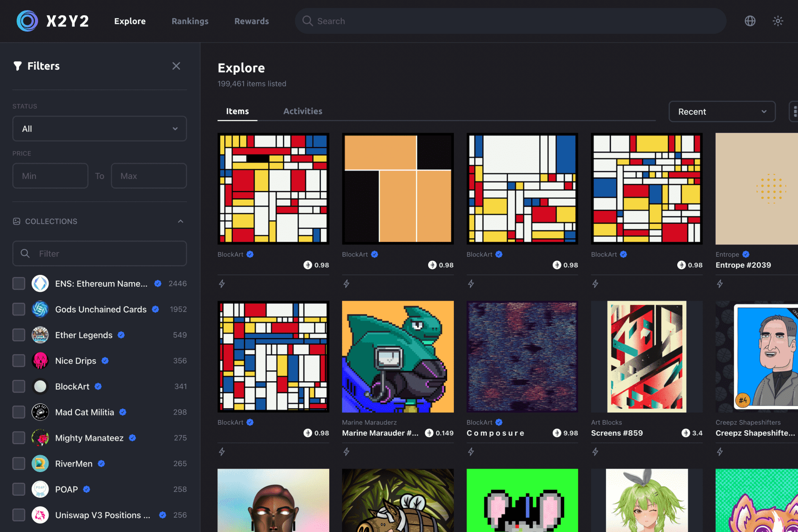Open the Rankings page
The image size is (798, 532).
point(190,21)
